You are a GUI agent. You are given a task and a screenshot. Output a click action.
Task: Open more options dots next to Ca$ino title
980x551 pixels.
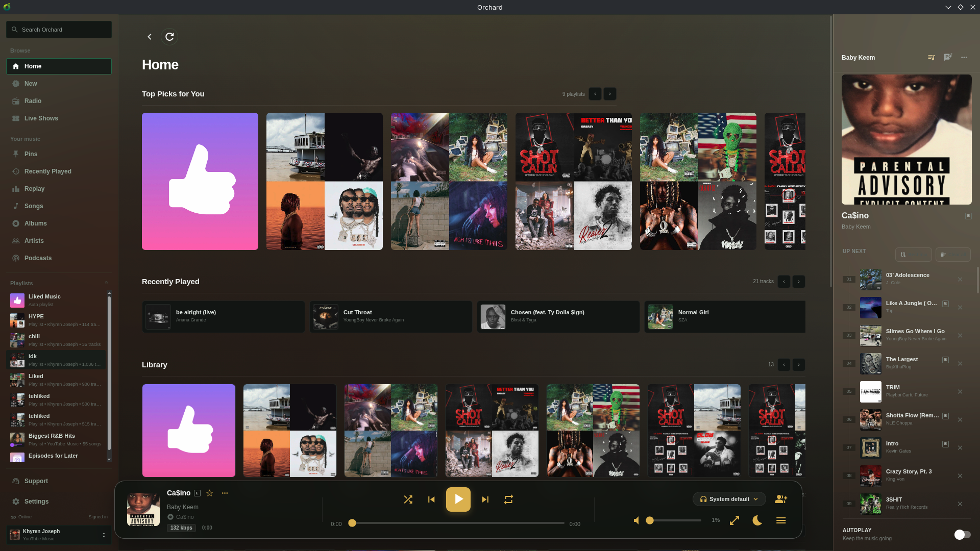tap(225, 493)
